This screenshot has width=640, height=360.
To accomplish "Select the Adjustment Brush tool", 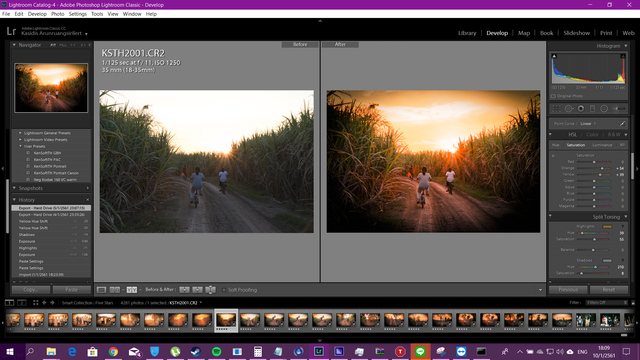I will click(x=619, y=109).
